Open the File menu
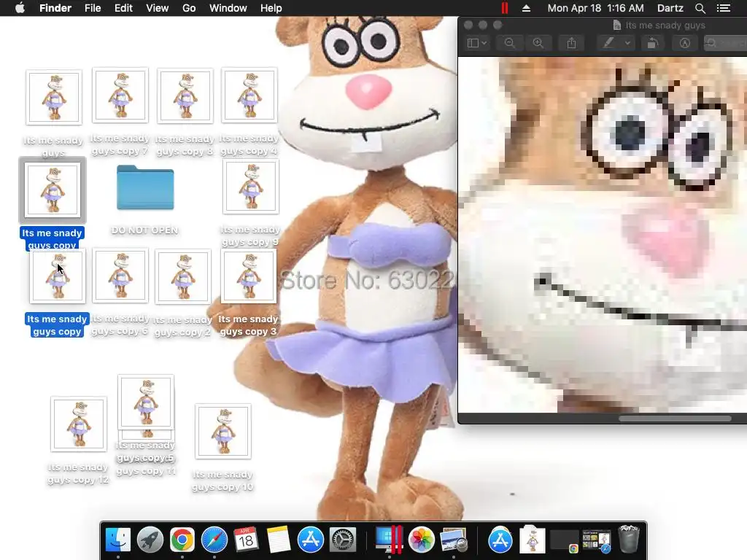Viewport: 747px width, 560px height. [93, 8]
